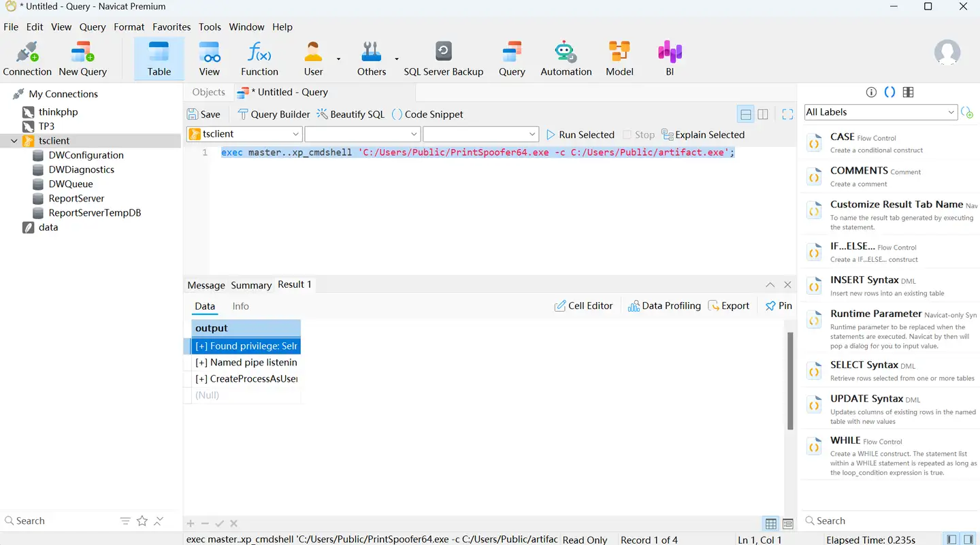
Task: Open the Function objects toolbar icon
Action: [x=259, y=59]
